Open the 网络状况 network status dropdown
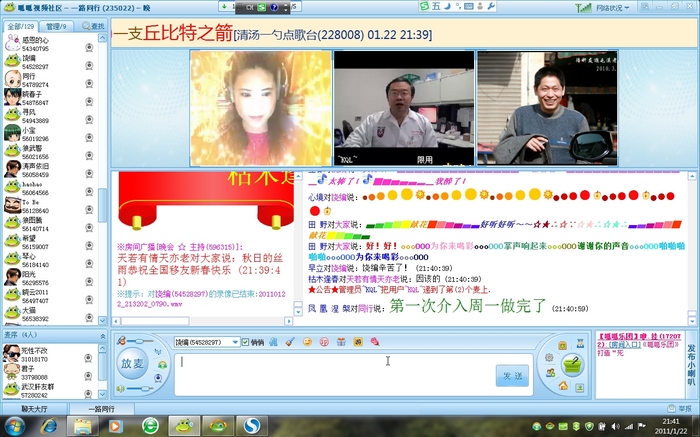This screenshot has width=700, height=437. pyautogui.click(x=613, y=8)
